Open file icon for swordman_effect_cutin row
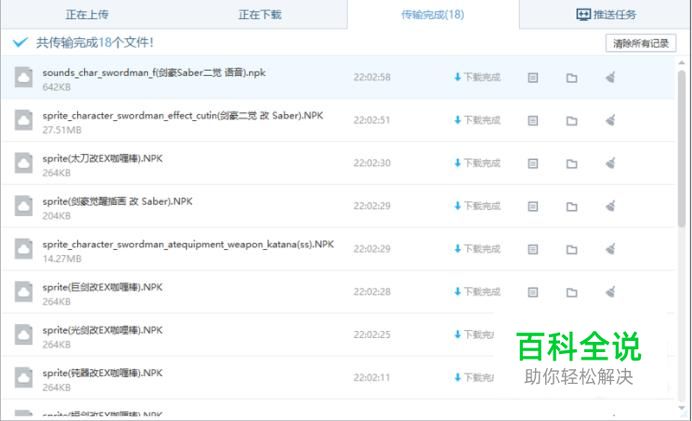692x421 pixels. click(533, 121)
